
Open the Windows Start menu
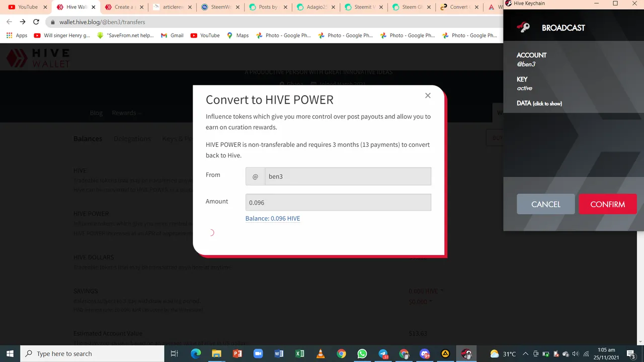pyautogui.click(x=10, y=353)
